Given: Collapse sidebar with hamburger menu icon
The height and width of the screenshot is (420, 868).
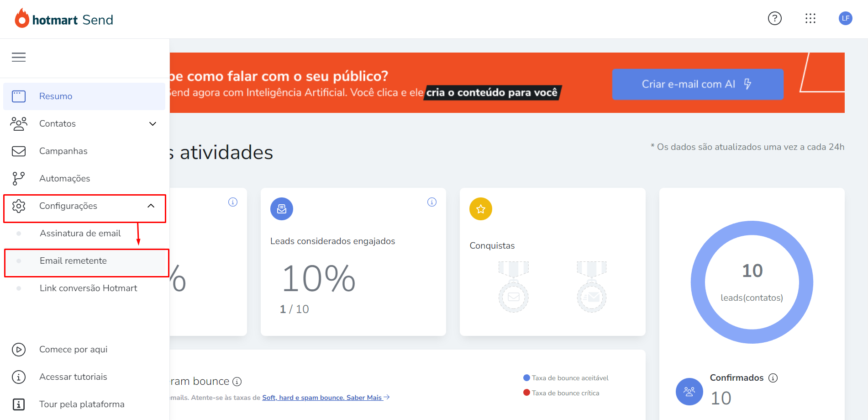Looking at the screenshot, I should [19, 57].
